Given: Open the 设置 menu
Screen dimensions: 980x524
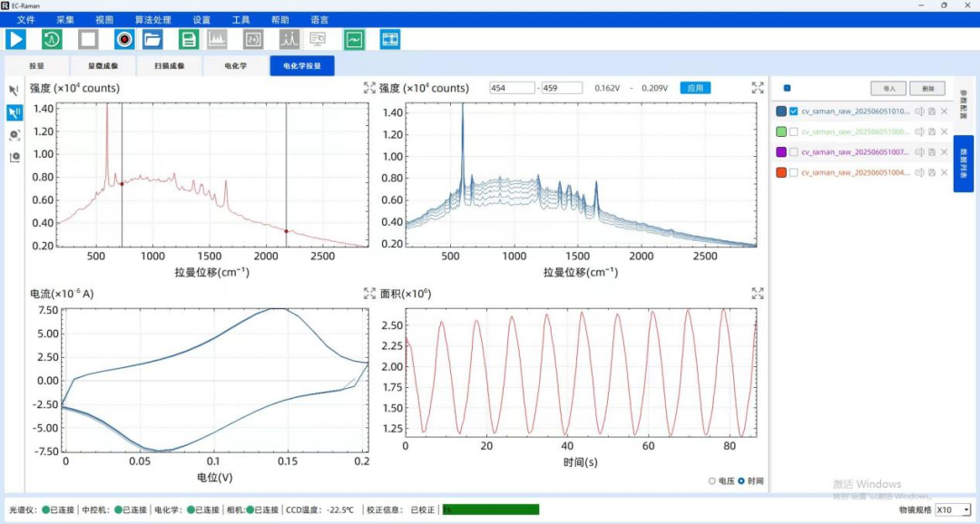Looking at the screenshot, I should (x=201, y=19).
